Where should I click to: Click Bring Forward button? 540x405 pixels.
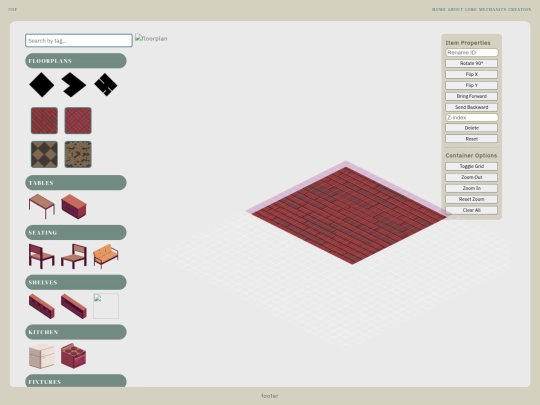coord(471,96)
